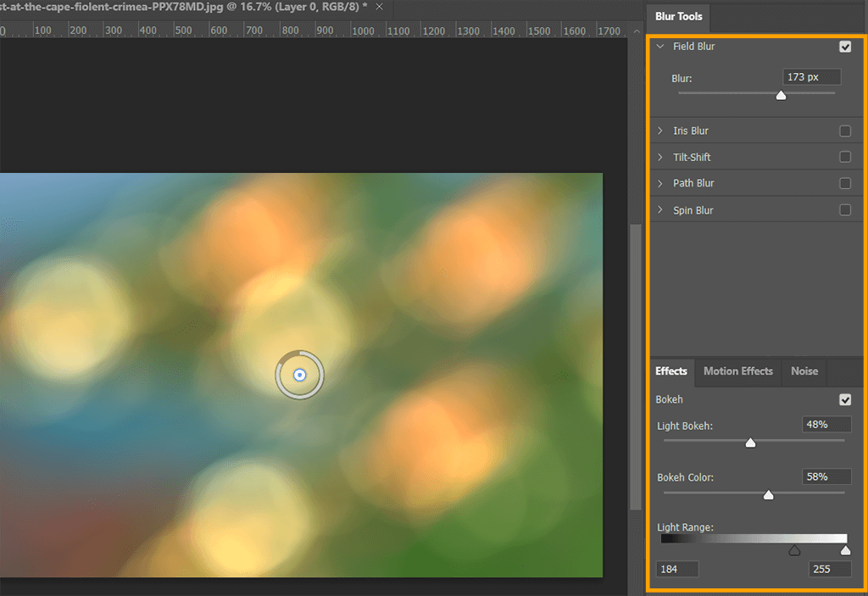Enable the Tilt-Shift checkbox
This screenshot has width=868, height=596.
pyautogui.click(x=845, y=157)
